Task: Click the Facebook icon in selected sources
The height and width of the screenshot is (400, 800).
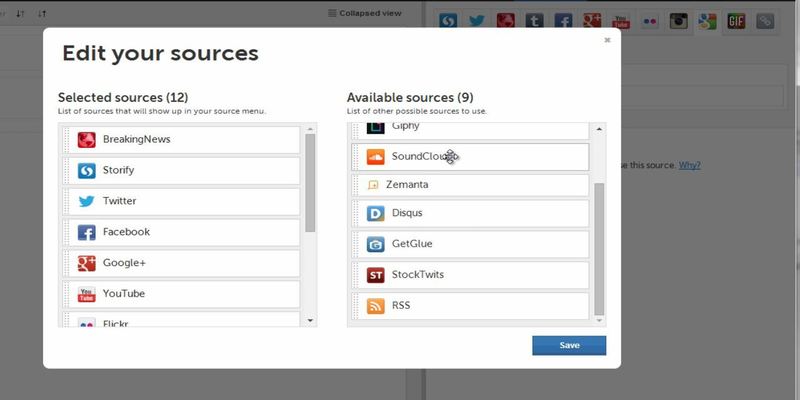Action: click(86, 232)
